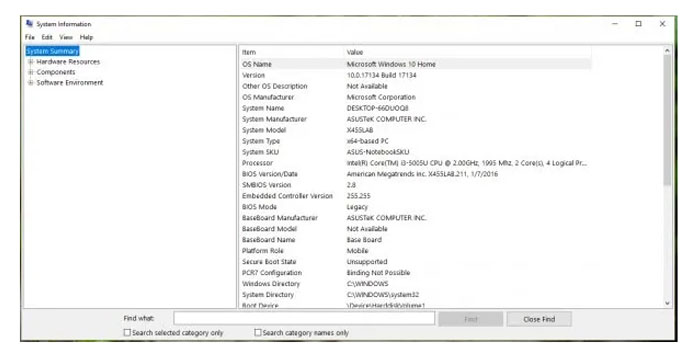
Task: Click the Unsupported secure boot value
Action: click(x=367, y=262)
